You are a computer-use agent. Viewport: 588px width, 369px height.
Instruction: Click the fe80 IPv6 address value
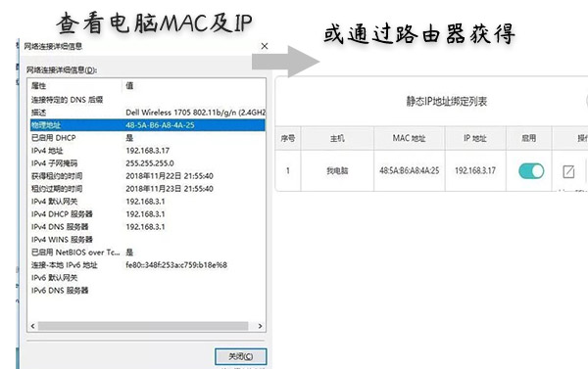click(176, 265)
